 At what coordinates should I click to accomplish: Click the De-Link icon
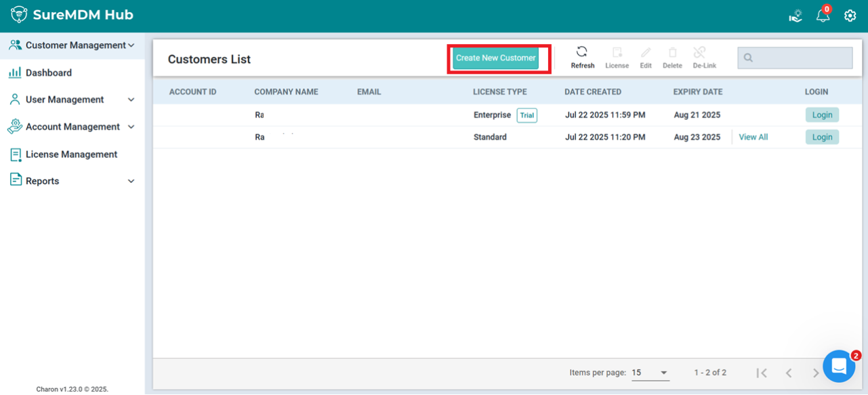coord(700,53)
